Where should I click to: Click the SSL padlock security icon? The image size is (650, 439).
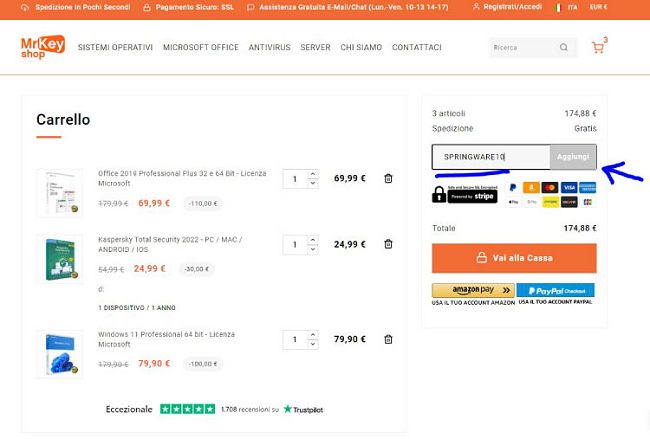pos(439,194)
